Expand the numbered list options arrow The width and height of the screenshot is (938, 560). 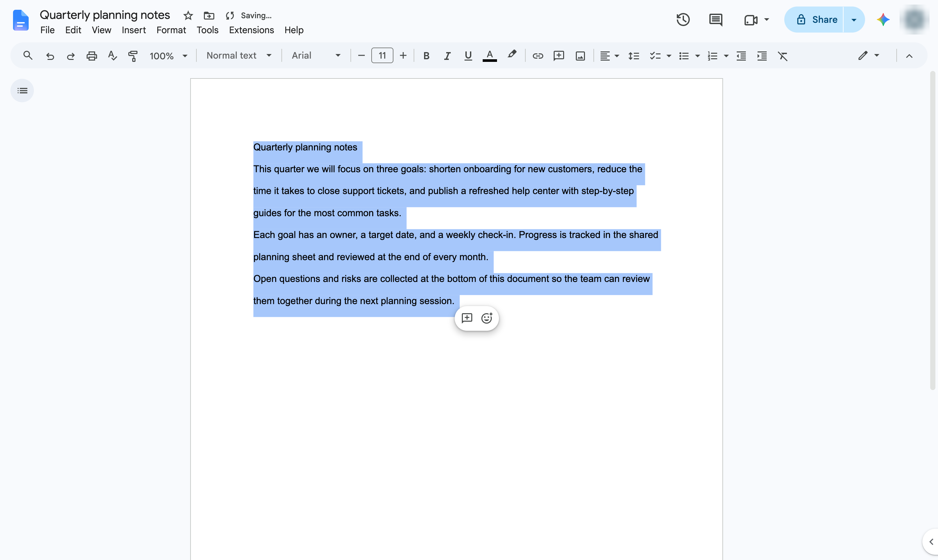tap(726, 56)
